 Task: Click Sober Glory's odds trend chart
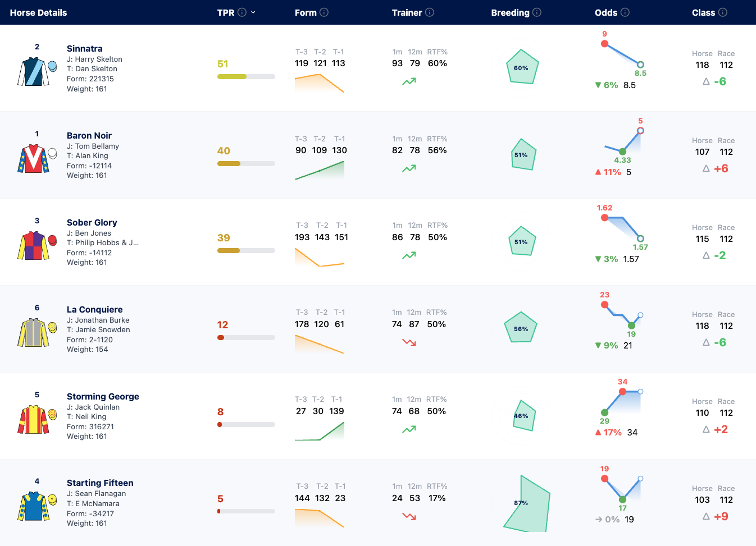tap(622, 228)
